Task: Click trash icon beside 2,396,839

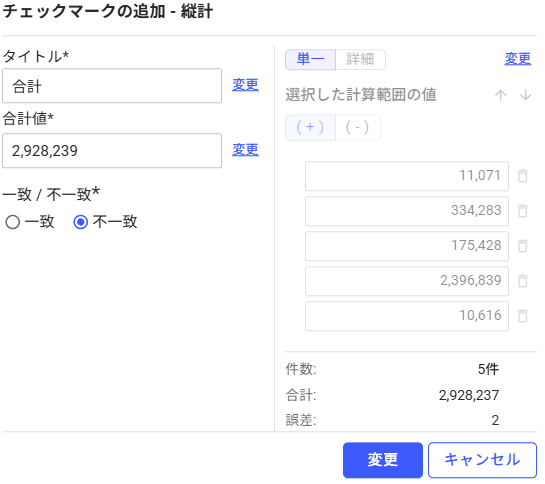Action: 522,281
